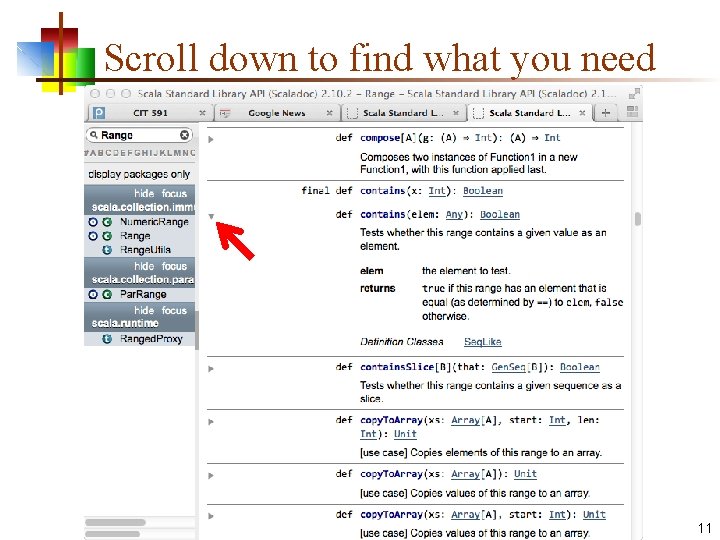Focus on the scala.runtime package

174,310
